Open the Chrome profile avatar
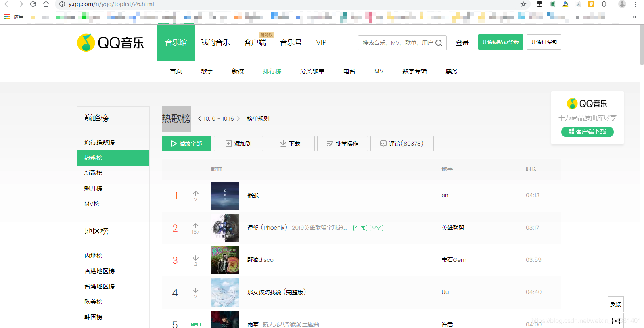 pyautogui.click(x=622, y=4)
